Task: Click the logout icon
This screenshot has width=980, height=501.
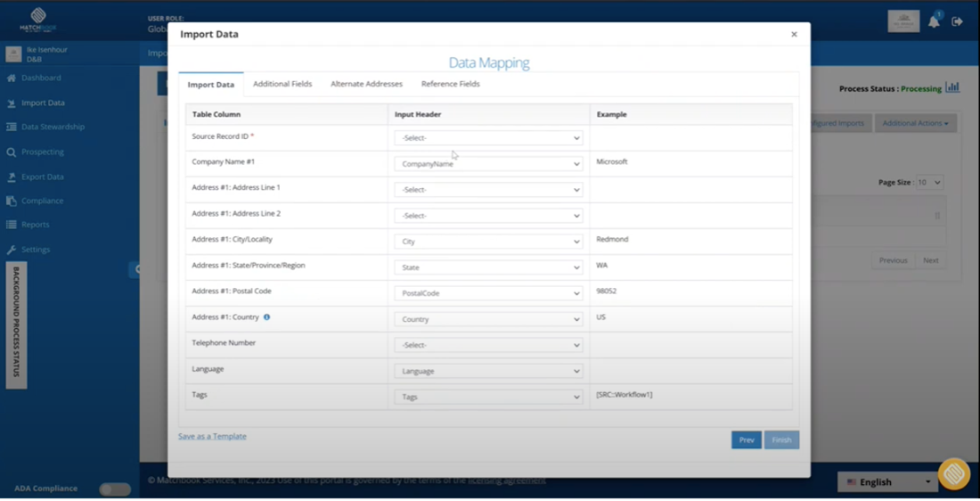Action: [957, 22]
